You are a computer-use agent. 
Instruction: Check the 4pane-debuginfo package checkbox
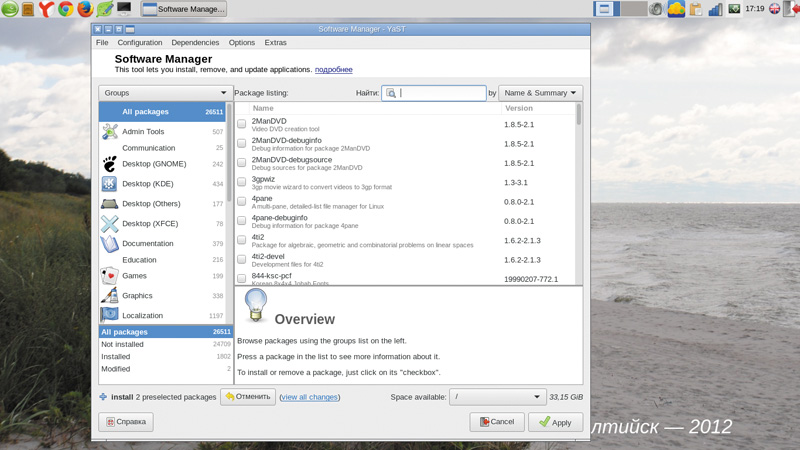coord(241,220)
